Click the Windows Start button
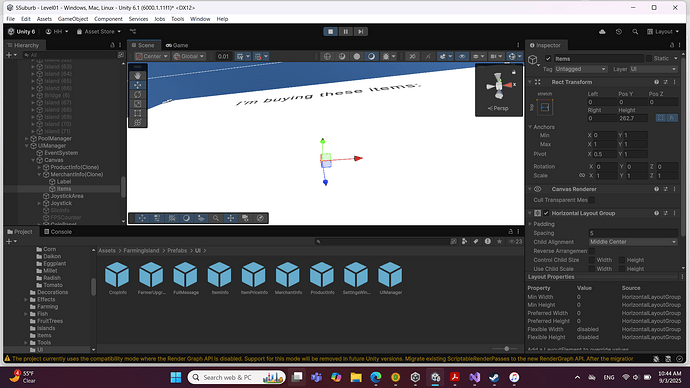 click(176, 377)
